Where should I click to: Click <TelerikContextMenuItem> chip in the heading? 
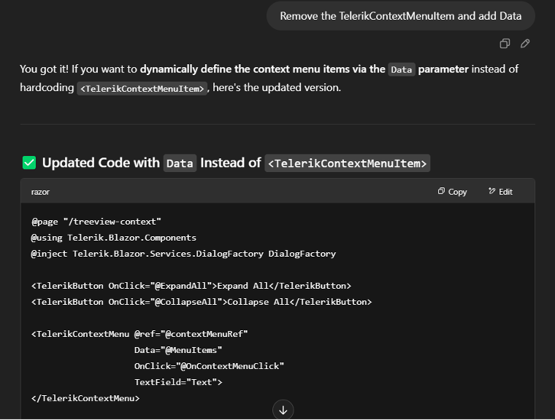347,163
